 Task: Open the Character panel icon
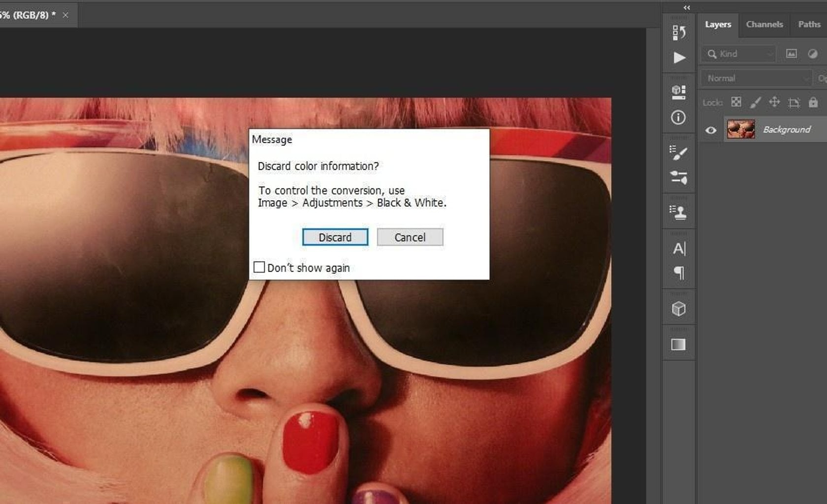(679, 249)
